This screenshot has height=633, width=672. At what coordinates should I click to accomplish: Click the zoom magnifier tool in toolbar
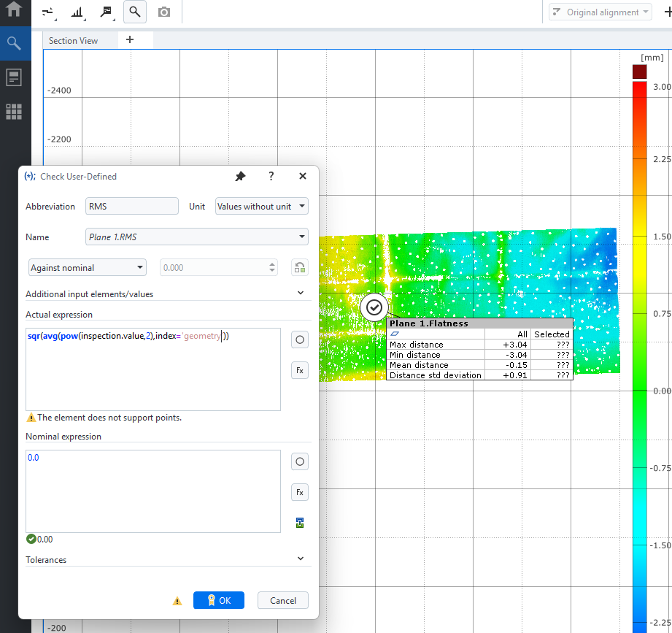pos(134,12)
